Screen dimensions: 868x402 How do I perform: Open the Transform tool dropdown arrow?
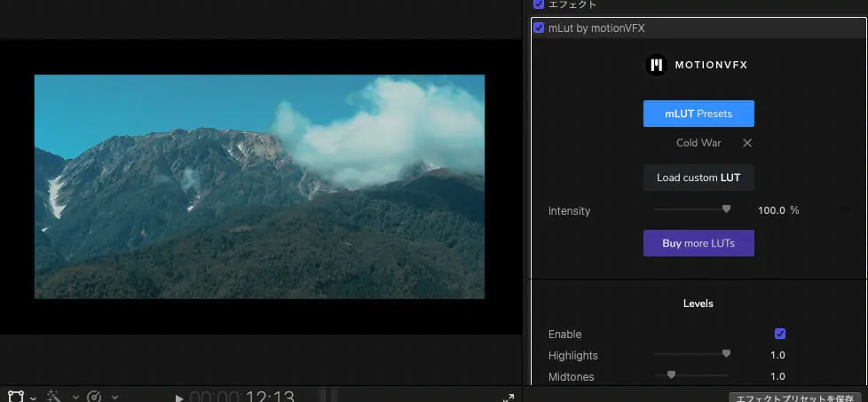pyautogui.click(x=34, y=398)
